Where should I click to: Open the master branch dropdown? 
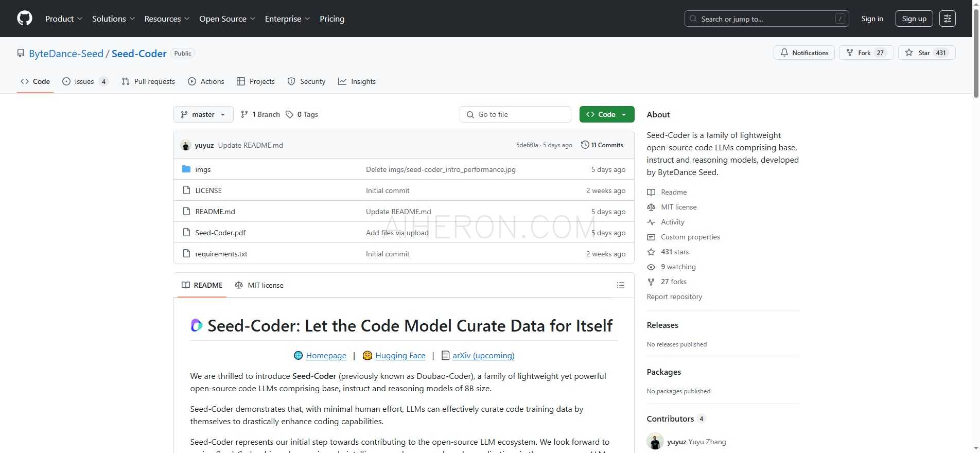(203, 114)
